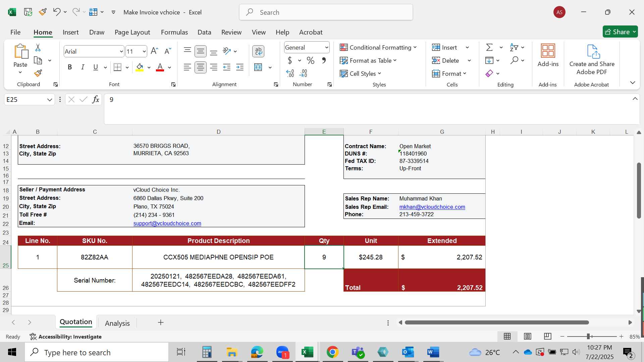The width and height of the screenshot is (644, 362).
Task: Apply Accounting dollar number format
Action: [290, 61]
